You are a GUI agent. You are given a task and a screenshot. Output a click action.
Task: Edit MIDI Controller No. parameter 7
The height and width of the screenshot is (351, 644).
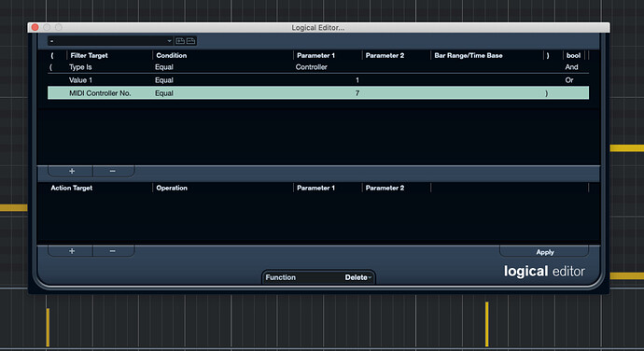coord(357,93)
